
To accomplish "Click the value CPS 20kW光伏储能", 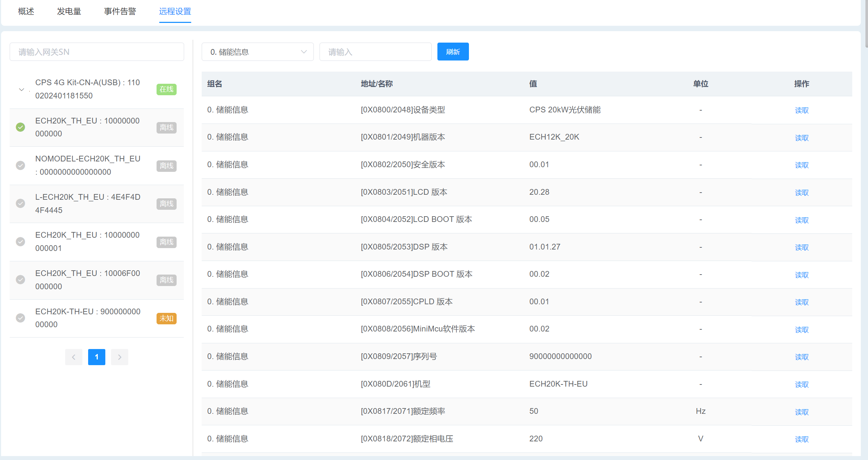I will tap(565, 110).
